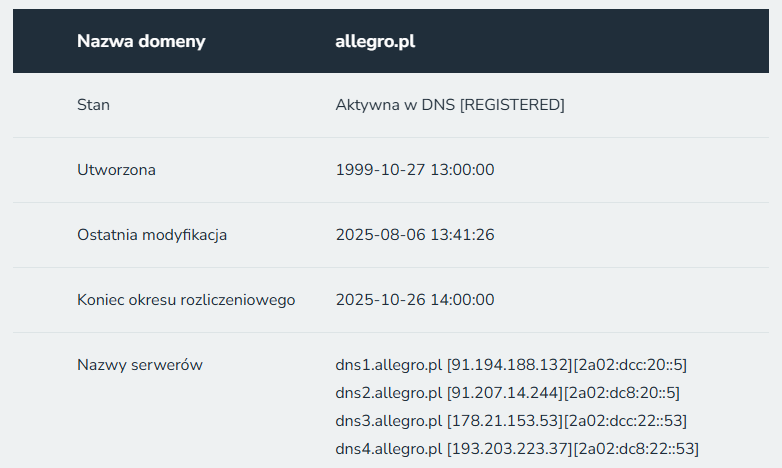
Task: Click the 'Nazwa domeny' header cell
Action: [x=141, y=41]
